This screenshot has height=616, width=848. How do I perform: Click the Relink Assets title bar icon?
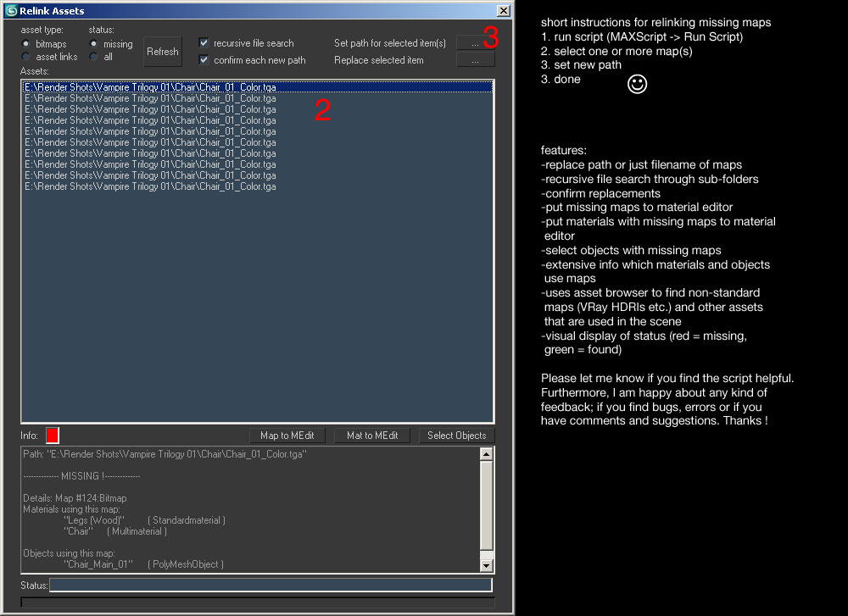[11, 11]
